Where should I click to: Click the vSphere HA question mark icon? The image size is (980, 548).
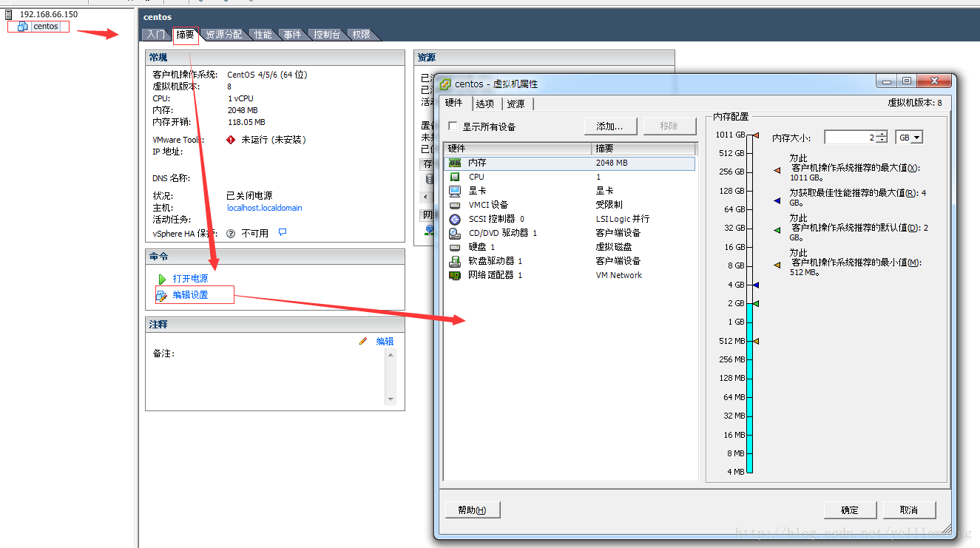tap(231, 233)
